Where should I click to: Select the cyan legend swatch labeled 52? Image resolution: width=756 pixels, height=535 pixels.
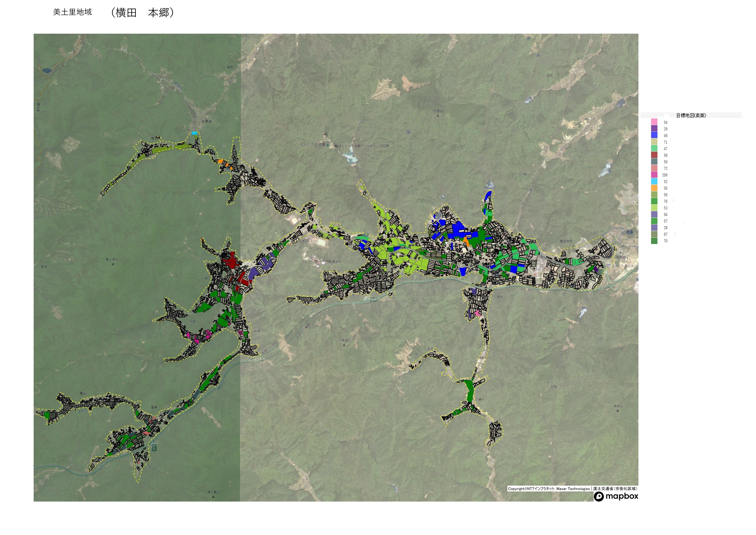click(654, 181)
